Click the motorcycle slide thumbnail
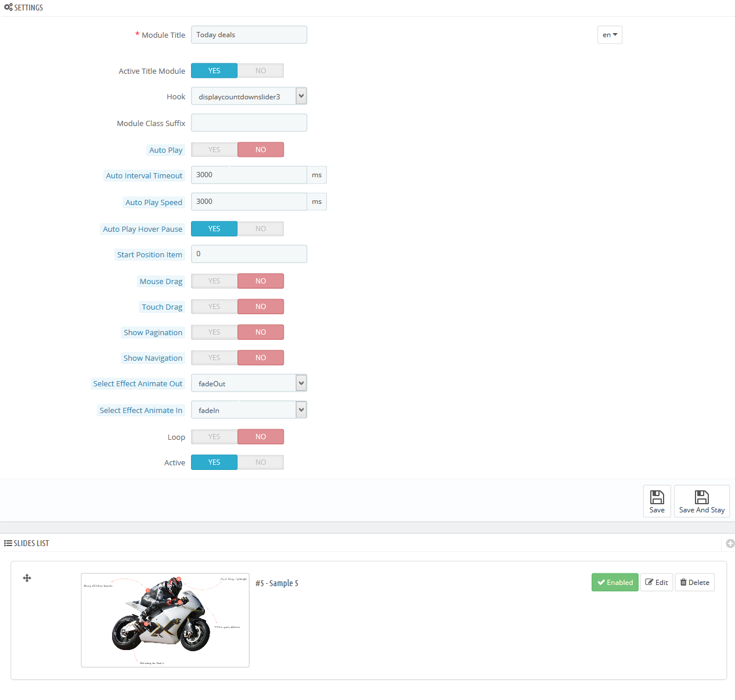 [165, 620]
